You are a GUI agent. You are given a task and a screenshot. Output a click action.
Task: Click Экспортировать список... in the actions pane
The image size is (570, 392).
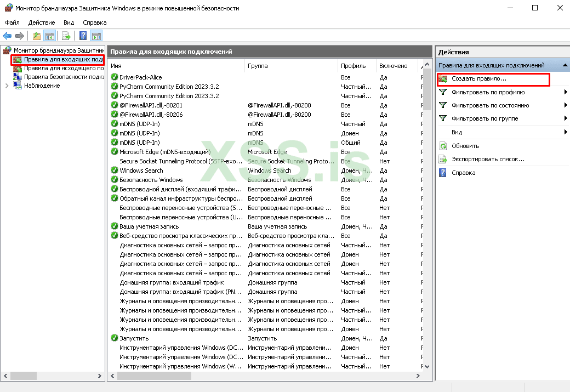click(x=488, y=159)
